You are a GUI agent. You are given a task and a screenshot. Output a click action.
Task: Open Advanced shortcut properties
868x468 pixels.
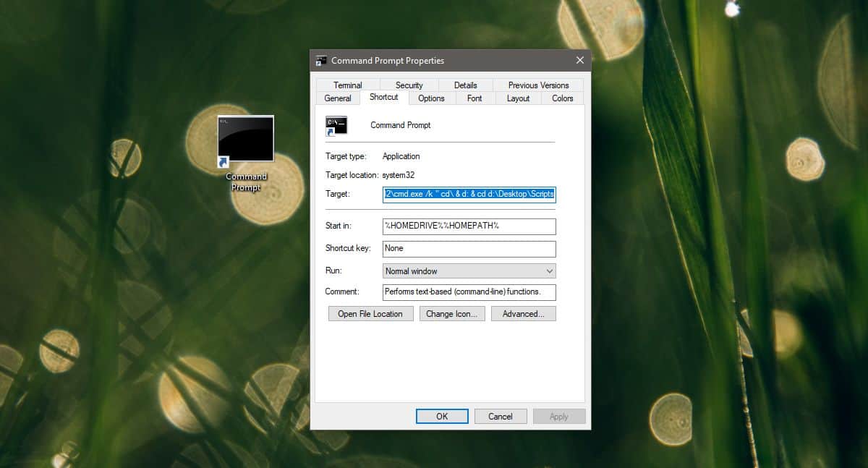pyautogui.click(x=523, y=313)
